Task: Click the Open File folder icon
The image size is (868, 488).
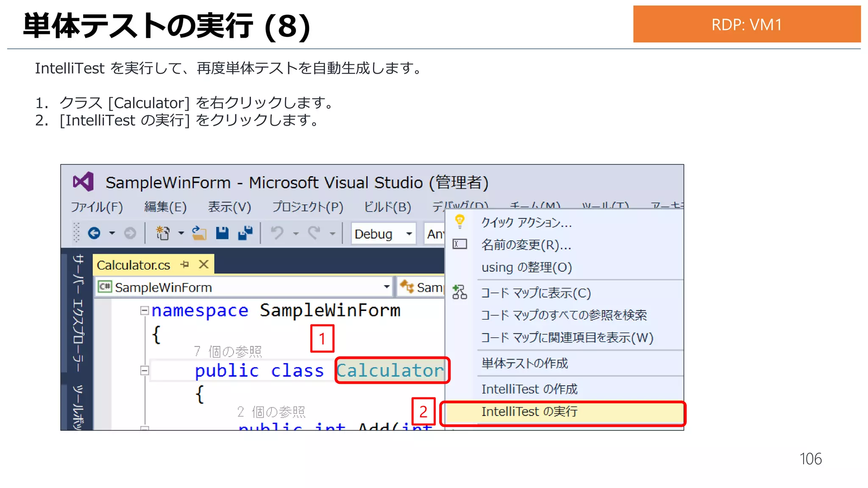Action: 199,233
